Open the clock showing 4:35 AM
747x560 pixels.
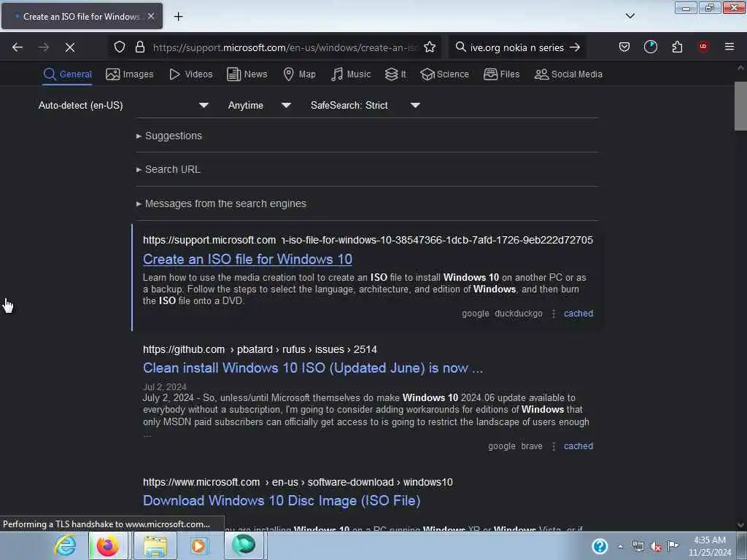tap(710, 546)
